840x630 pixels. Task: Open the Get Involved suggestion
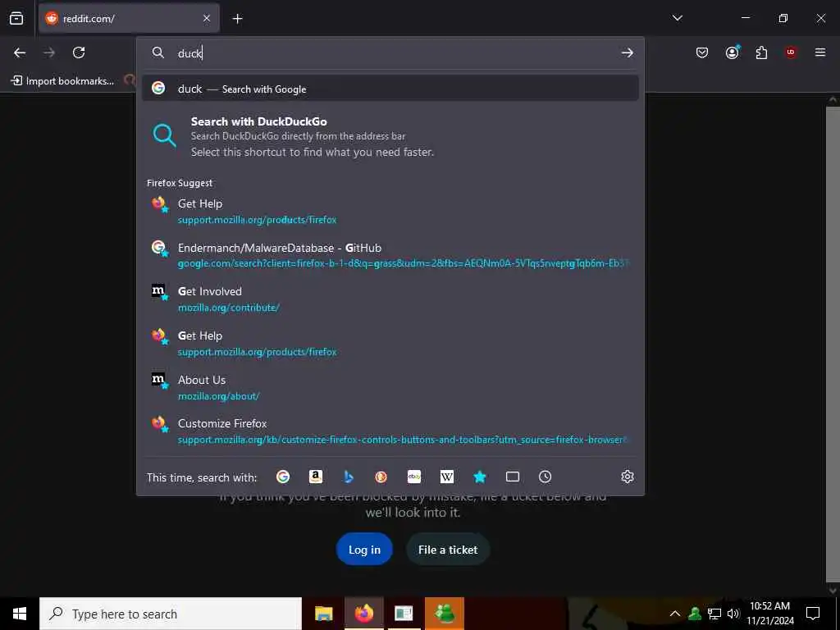click(x=390, y=299)
